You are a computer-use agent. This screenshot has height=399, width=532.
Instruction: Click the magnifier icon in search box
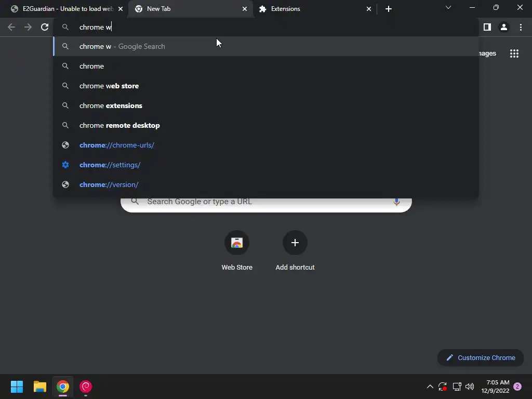click(x=135, y=202)
